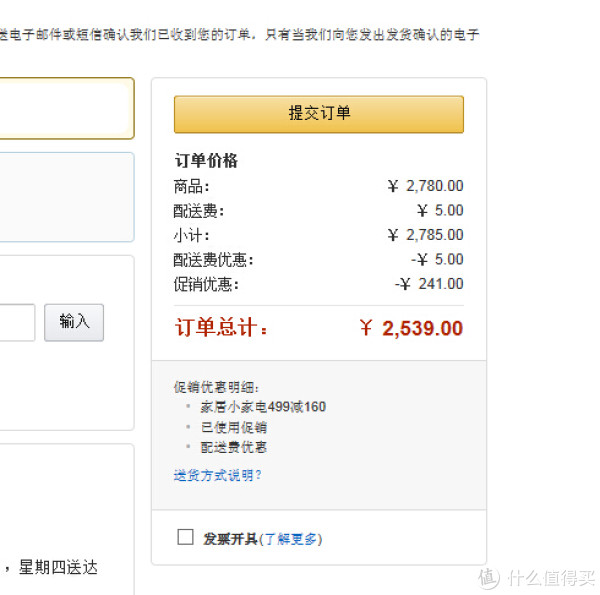Click the 配送费 shipping fee ¥5.00 amount
This screenshot has width=600, height=595.
pos(440,210)
